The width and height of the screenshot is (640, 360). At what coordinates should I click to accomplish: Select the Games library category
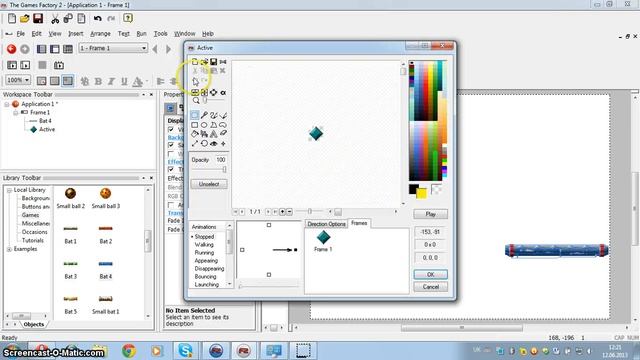30,215
